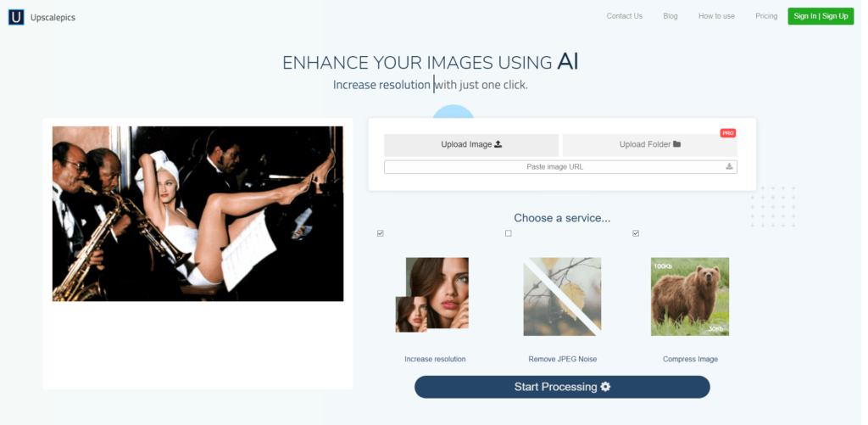Click the Upscalepics U logo icon
This screenshot has height=425, width=868.
click(x=16, y=17)
